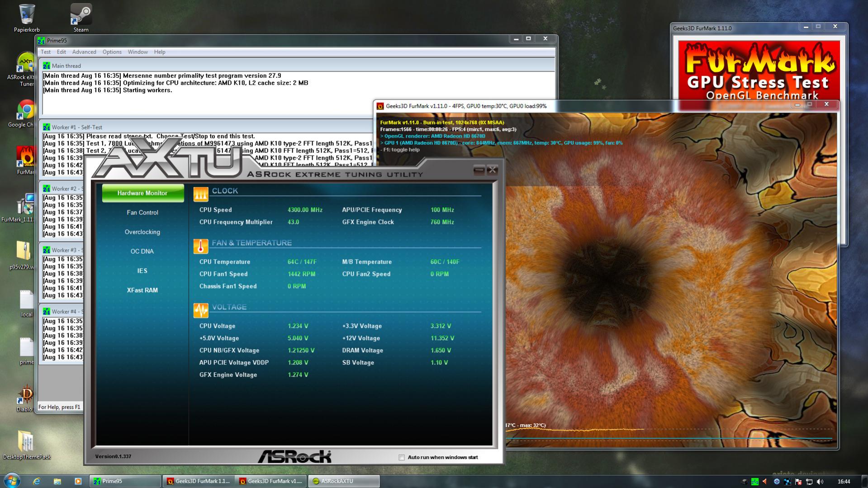Click the Geeks3D FurMark 1.1... taskbar button
This screenshot has height=488, width=868.
199,481
